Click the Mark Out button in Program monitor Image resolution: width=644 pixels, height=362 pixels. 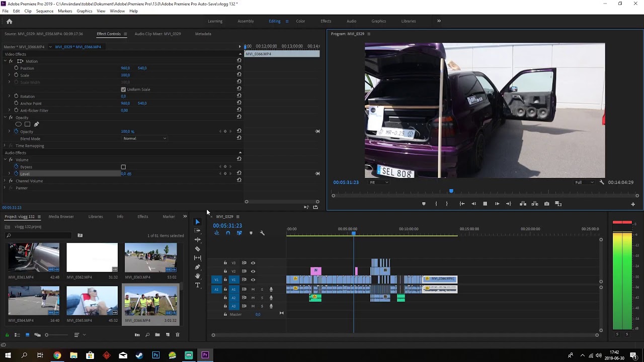pyautogui.click(x=447, y=204)
